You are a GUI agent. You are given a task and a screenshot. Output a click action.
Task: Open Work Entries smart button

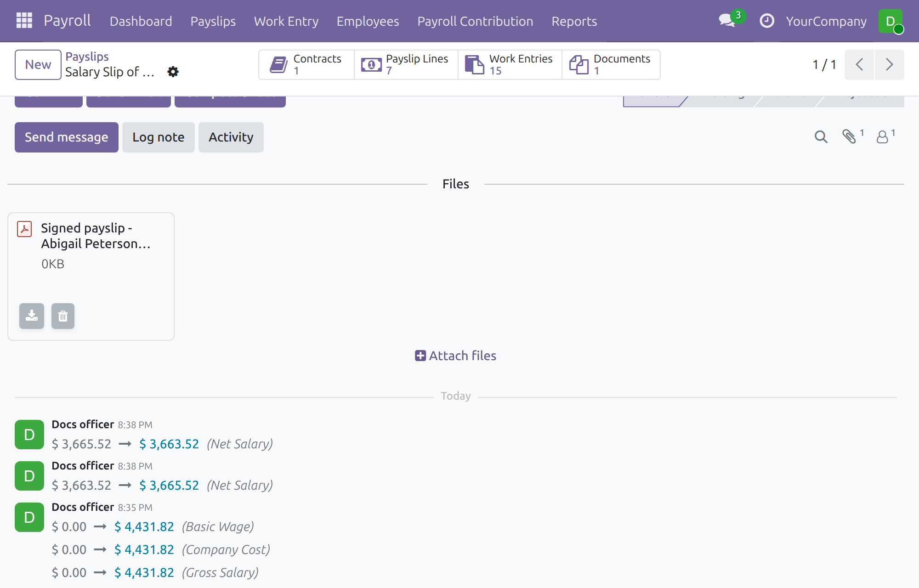click(x=510, y=65)
